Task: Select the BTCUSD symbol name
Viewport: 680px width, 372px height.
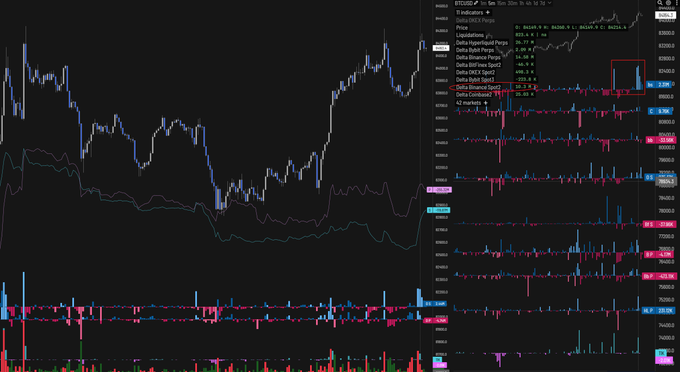Action: coord(464,3)
